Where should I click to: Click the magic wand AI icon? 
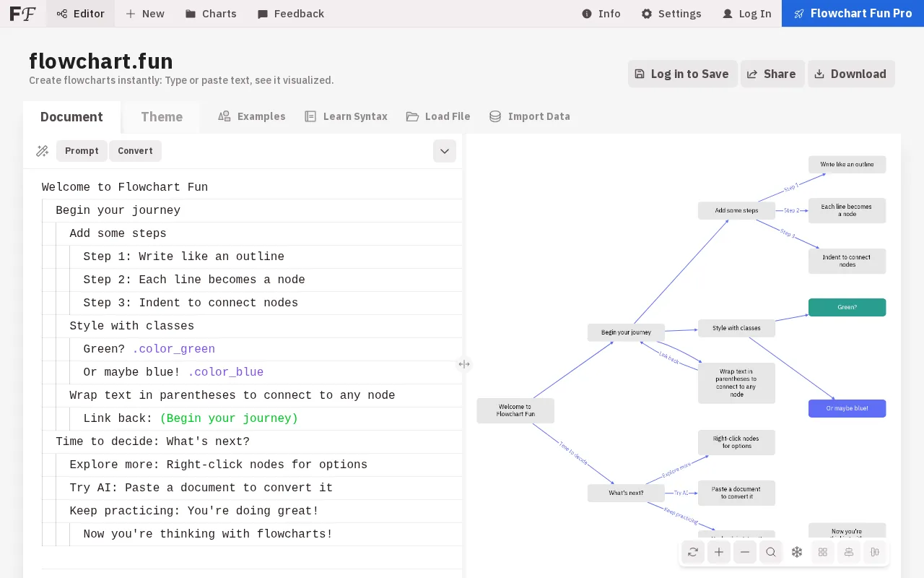[43, 151]
